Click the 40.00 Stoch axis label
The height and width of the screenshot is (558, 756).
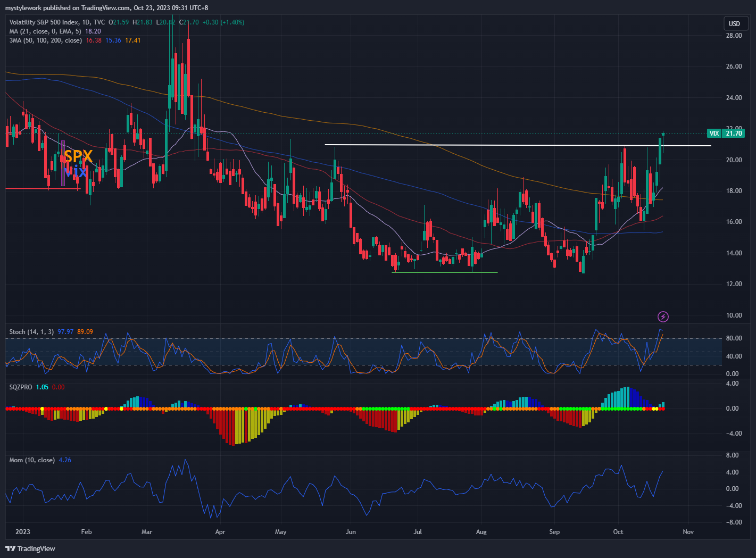pyautogui.click(x=734, y=356)
